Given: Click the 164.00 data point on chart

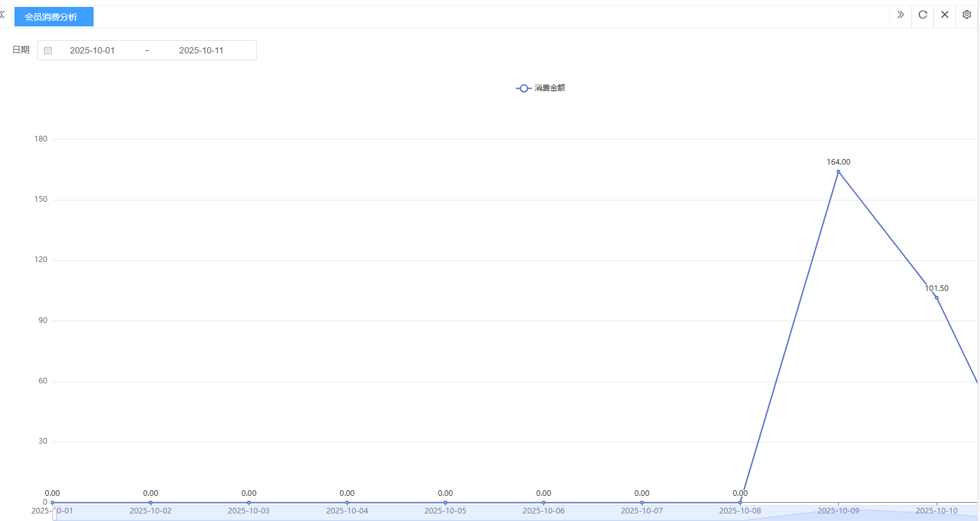Looking at the screenshot, I should click(x=838, y=172).
